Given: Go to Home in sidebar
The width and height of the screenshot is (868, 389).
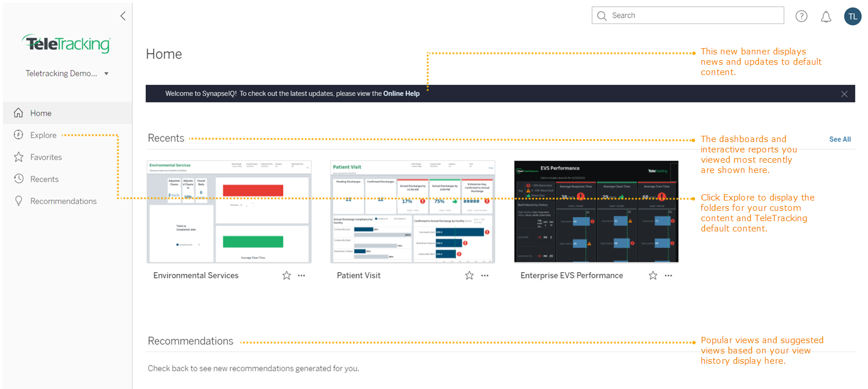Looking at the screenshot, I should tap(67, 113).
